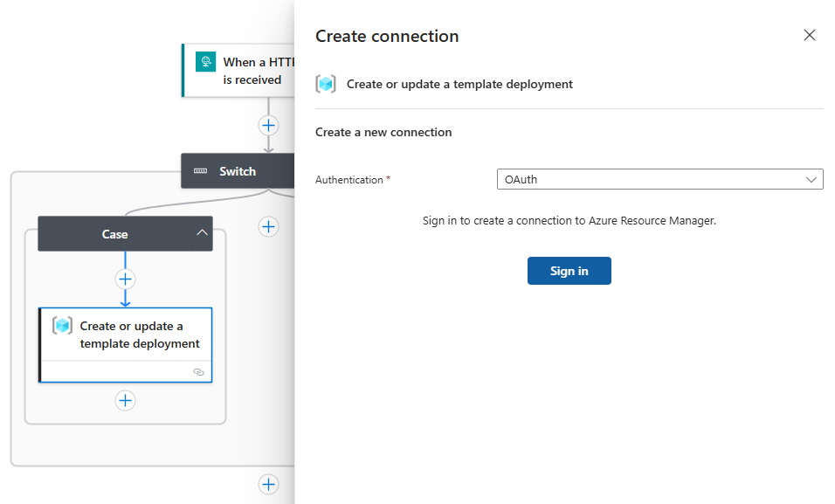Click Azure Resource Manager icon in canvas card
The height and width of the screenshot is (504, 835).
62,325
